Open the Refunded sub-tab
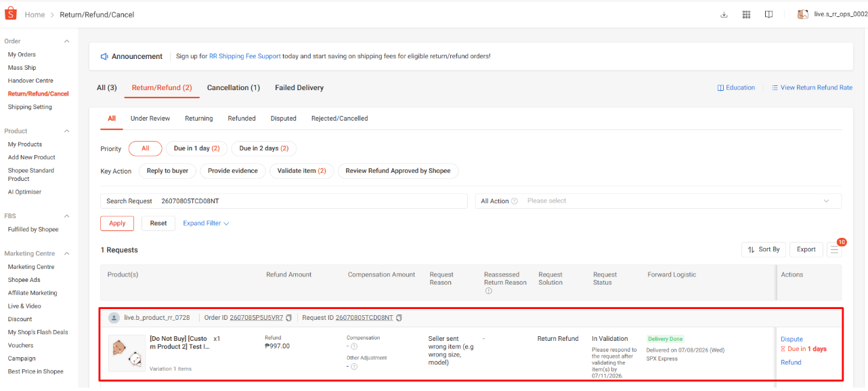This screenshot has width=868, height=391. [x=242, y=119]
